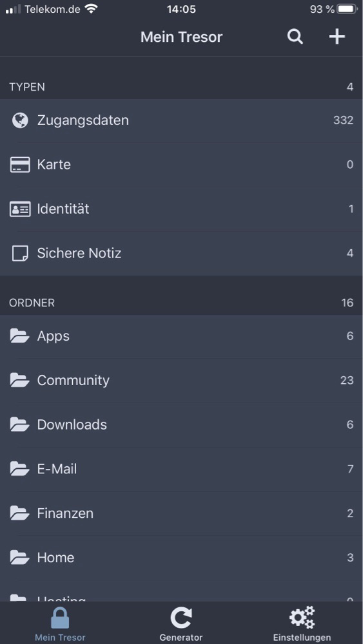
Task: Tap the ID card icon for Identität
Action: coord(20,209)
